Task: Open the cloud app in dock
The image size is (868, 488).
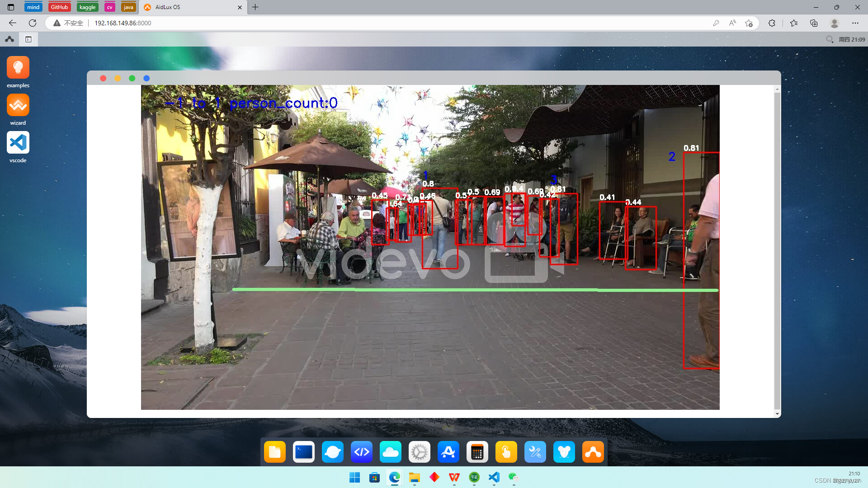Action: click(x=391, y=452)
